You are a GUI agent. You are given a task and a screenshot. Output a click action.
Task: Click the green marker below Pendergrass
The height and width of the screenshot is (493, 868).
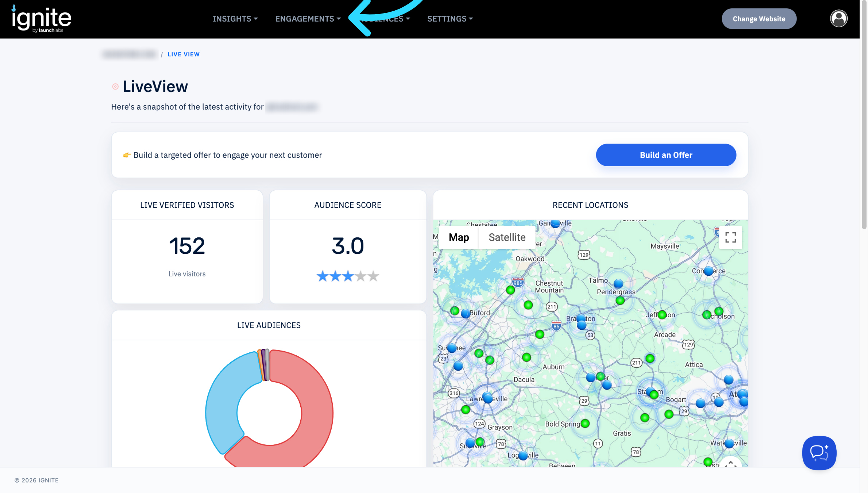pyautogui.click(x=620, y=301)
